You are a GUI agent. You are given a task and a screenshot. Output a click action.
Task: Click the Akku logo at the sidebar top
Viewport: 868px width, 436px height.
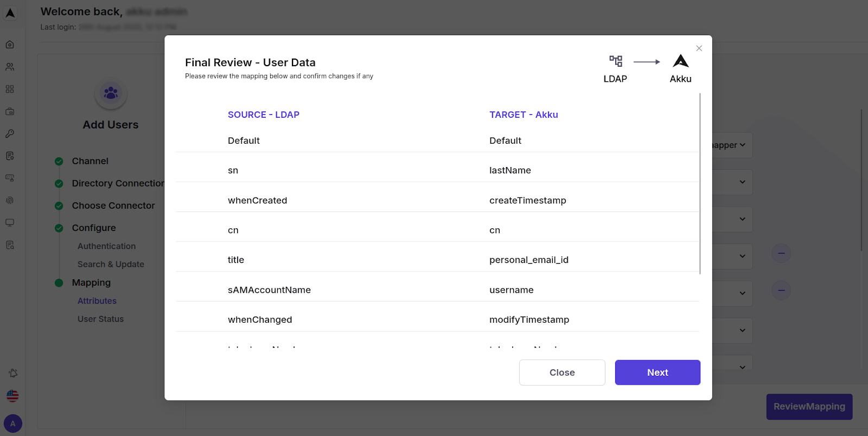click(x=10, y=13)
